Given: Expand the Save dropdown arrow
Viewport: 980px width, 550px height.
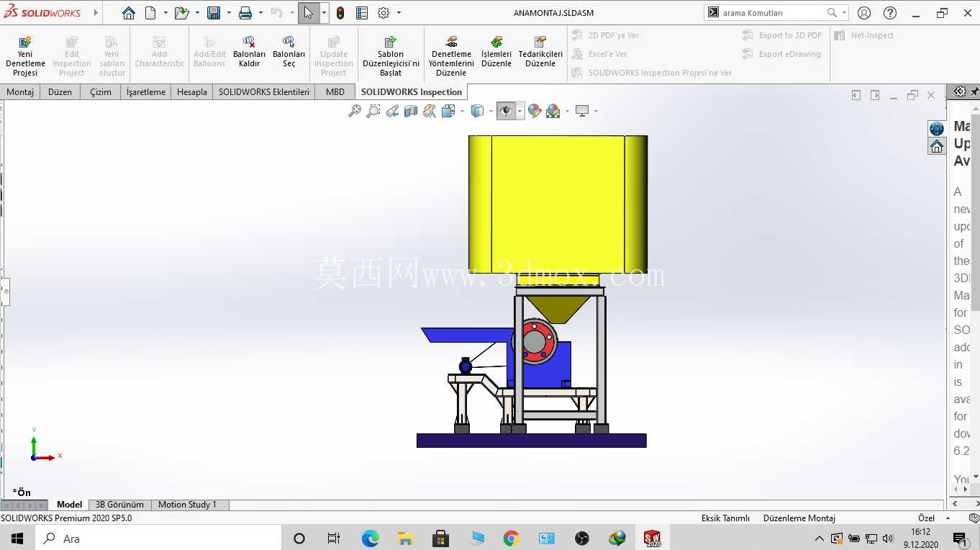Looking at the screenshot, I should pos(229,13).
